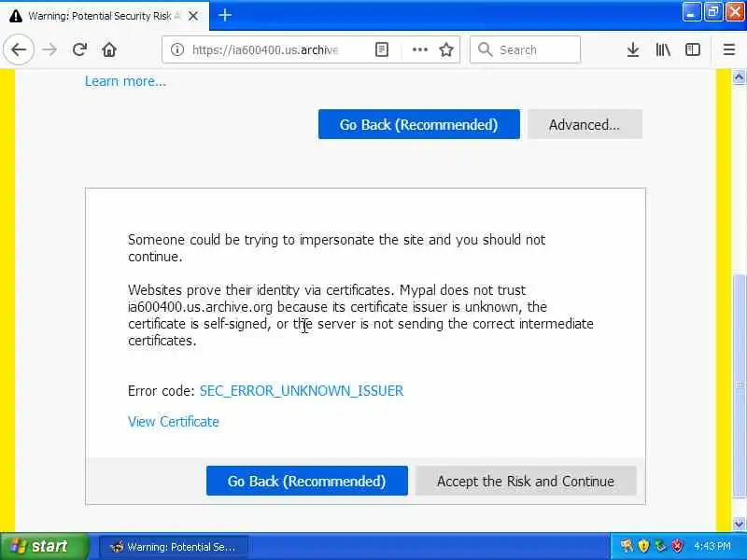Show site information icon in address bar

pos(177,49)
